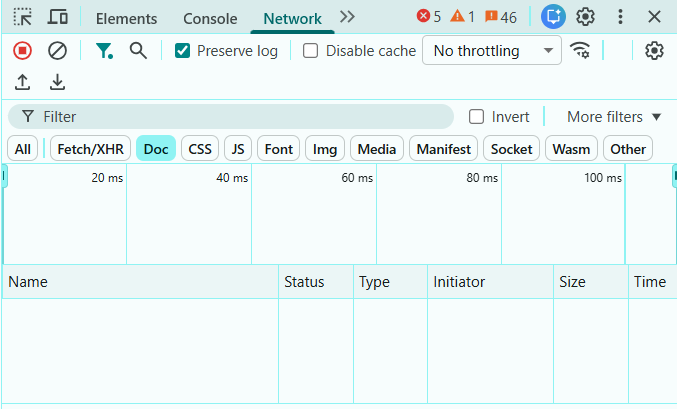This screenshot has height=409, width=677.
Task: Switch to the Elements tab
Action: pyautogui.click(x=127, y=19)
